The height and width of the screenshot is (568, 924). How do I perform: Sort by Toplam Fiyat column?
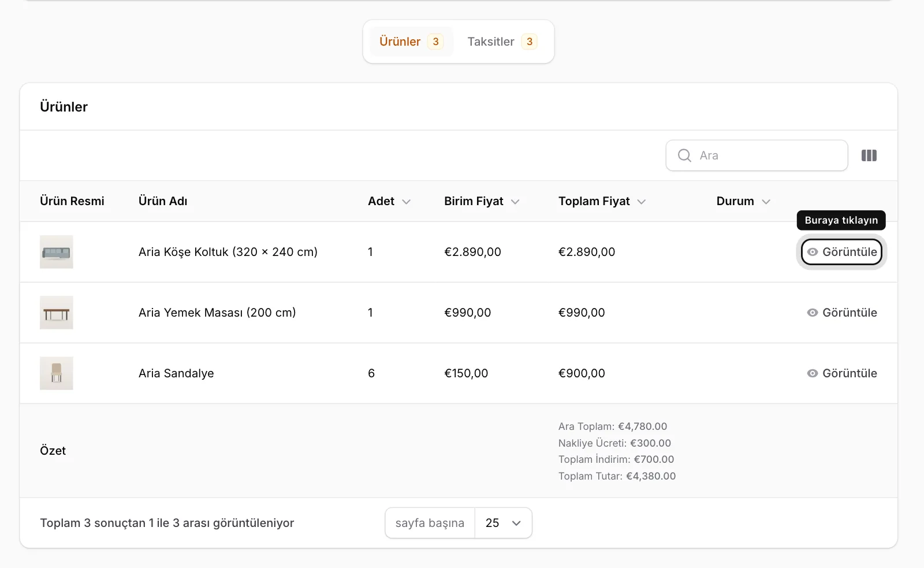pos(602,201)
